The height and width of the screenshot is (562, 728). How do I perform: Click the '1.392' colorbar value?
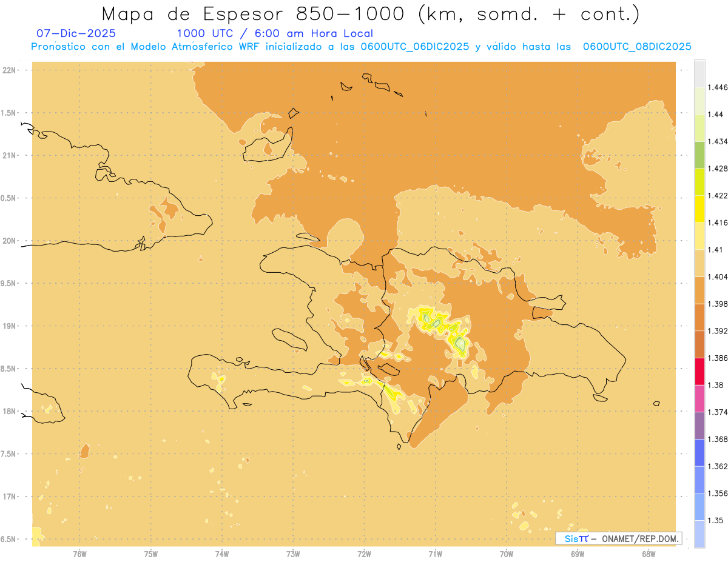718,331
